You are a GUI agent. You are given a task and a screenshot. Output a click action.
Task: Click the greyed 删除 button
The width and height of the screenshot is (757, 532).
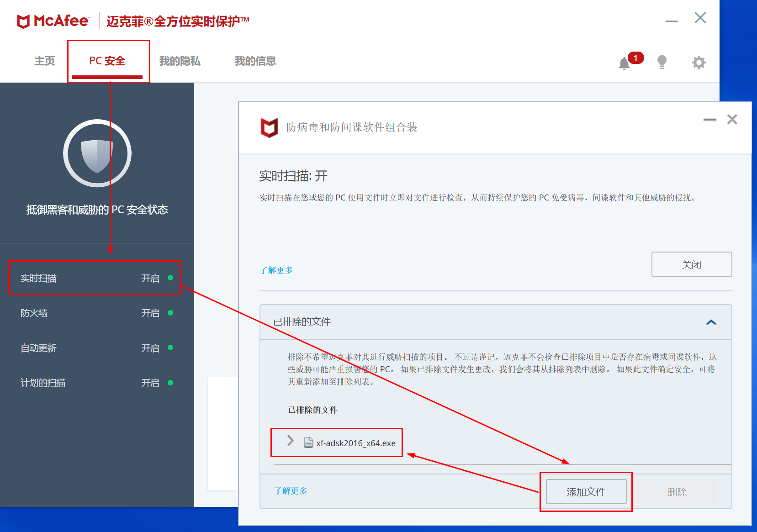[x=677, y=492]
